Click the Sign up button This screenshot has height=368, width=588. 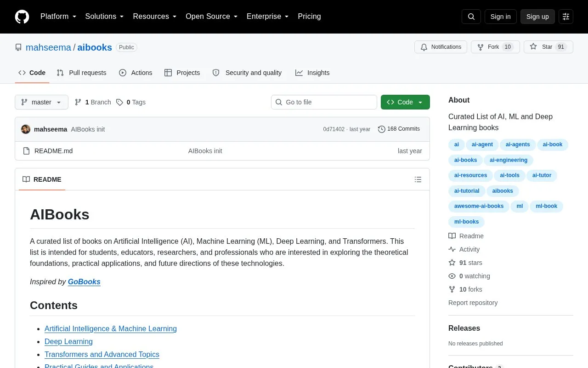tap(537, 17)
